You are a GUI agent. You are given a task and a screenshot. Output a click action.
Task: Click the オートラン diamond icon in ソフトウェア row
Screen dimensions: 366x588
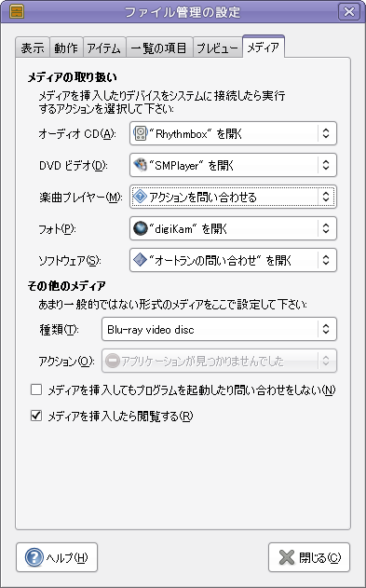point(140,260)
